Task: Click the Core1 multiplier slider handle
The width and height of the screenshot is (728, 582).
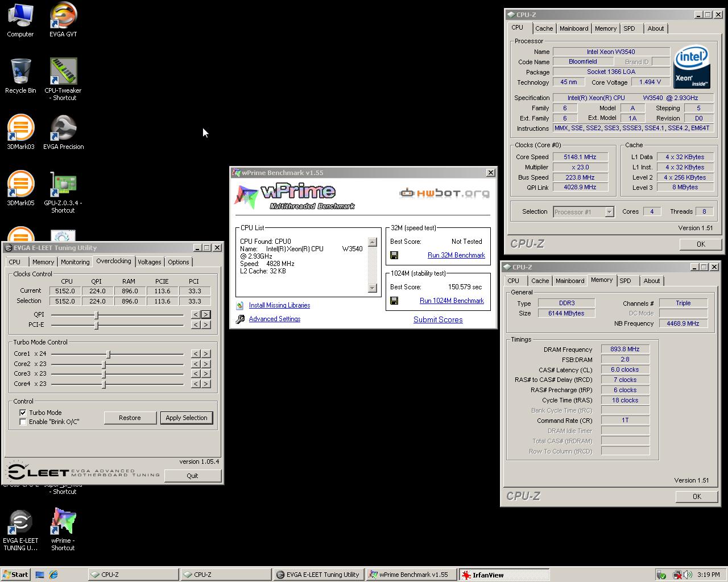Action: tap(108, 354)
